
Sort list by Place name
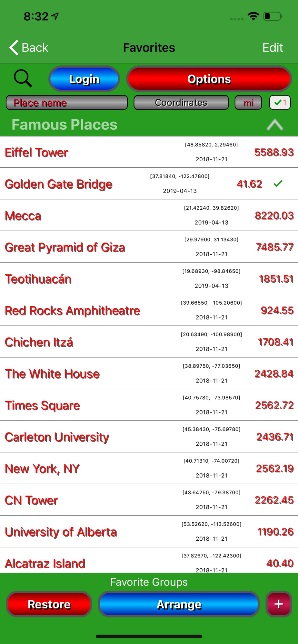click(x=67, y=103)
